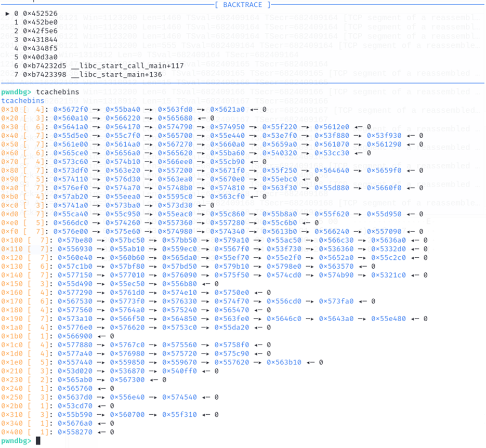Click address 0x560e40 in 0x120 bin

[x=75, y=257]
